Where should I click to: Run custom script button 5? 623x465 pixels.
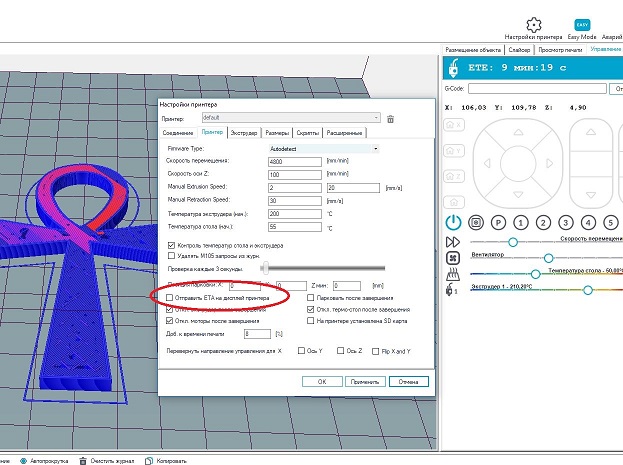tap(611, 223)
